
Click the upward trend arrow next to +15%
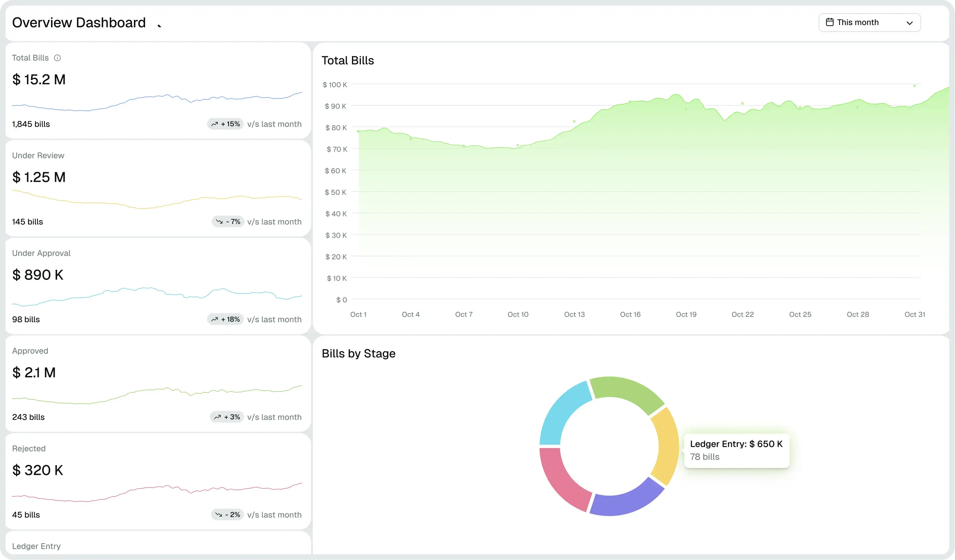215,124
